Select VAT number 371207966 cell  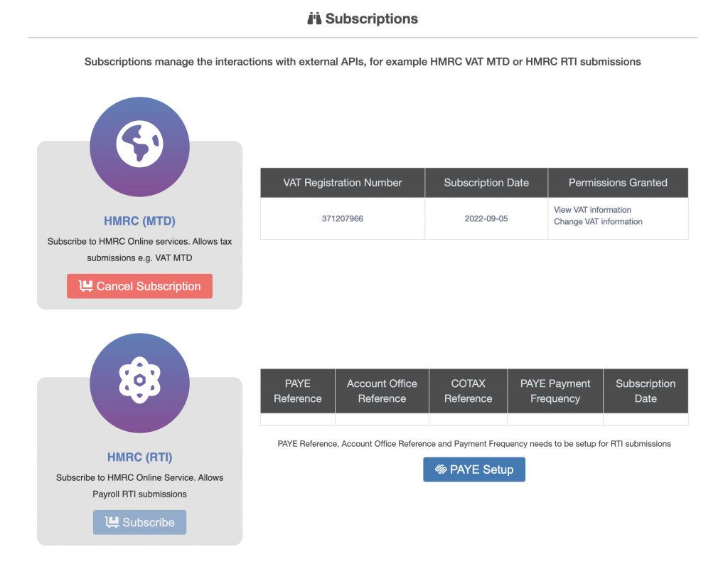click(342, 218)
